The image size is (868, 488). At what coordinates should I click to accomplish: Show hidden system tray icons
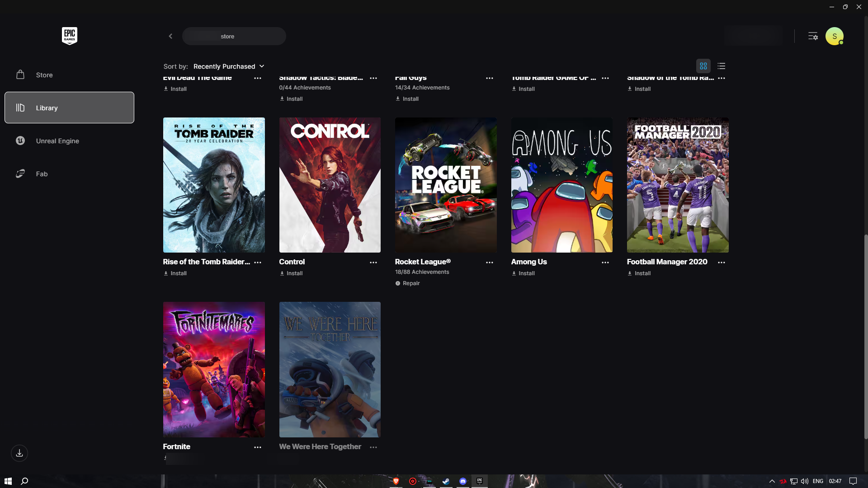pos(772,481)
